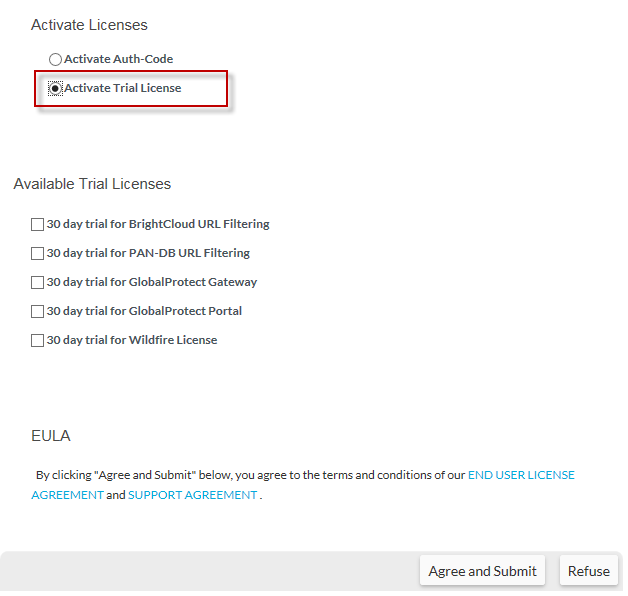Viewport: 628px width, 596px height.
Task: Click the 'Activate Trial License' label text
Action: (x=123, y=88)
